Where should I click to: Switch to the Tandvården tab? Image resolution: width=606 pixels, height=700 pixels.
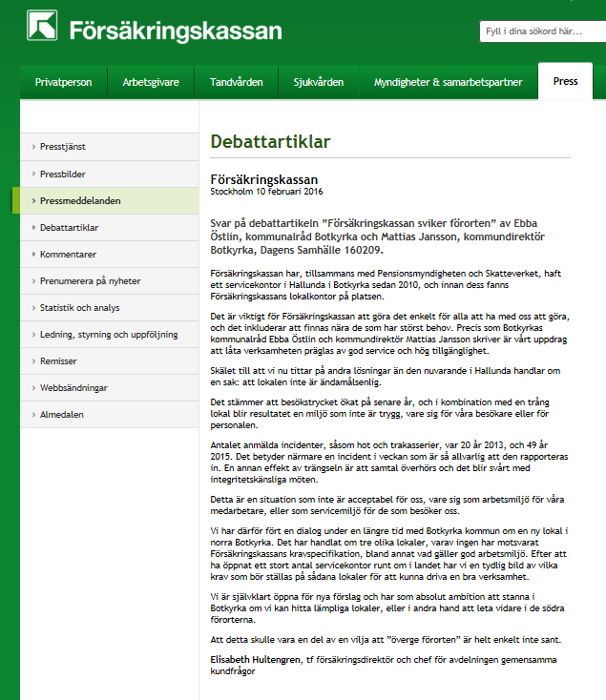[x=237, y=82]
